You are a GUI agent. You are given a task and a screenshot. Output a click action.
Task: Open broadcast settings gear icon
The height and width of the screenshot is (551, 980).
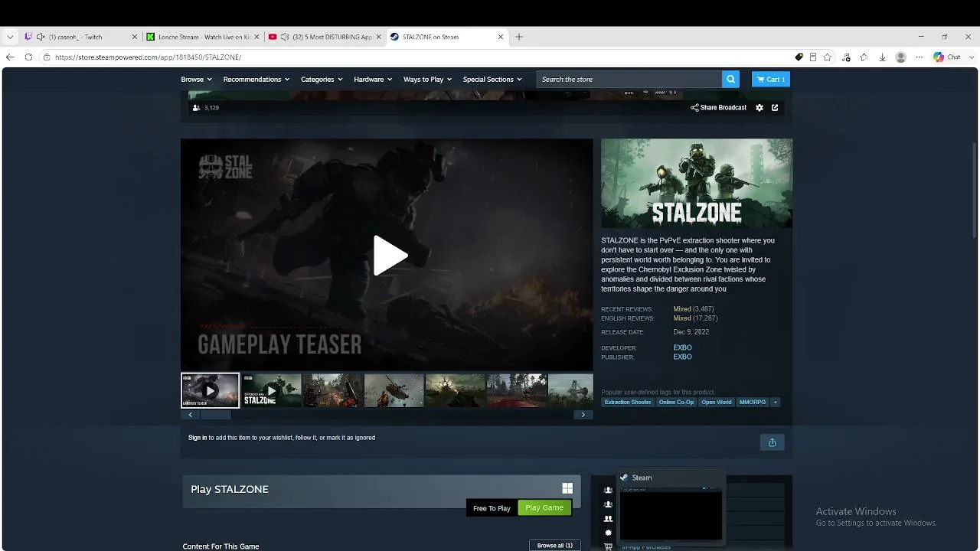[759, 108]
